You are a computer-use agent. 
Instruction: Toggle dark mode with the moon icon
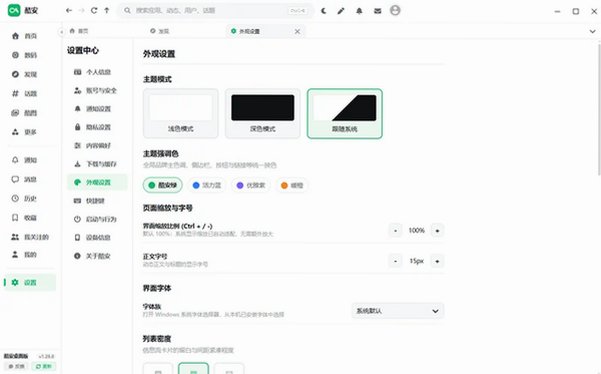click(324, 11)
